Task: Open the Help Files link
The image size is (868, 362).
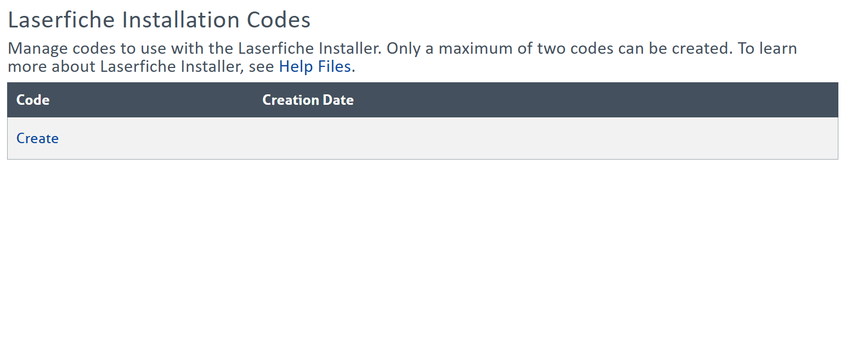Action: click(x=315, y=66)
